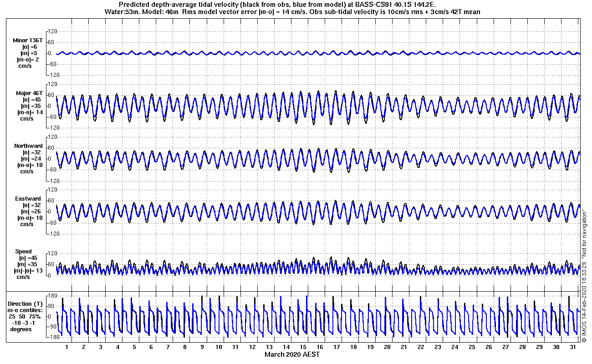592x364 pixels.
Task: Click day 1 on the date axis
Action: (x=67, y=347)
